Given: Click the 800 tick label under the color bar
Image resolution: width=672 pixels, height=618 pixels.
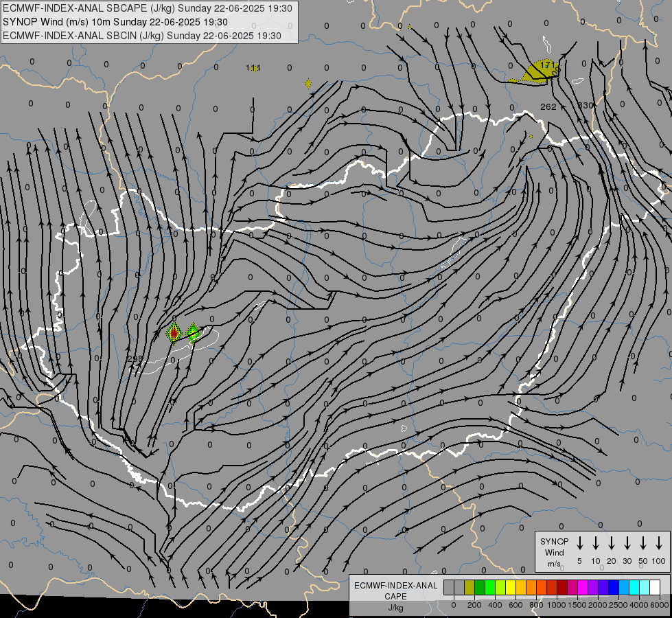Looking at the screenshot, I should [x=536, y=605].
